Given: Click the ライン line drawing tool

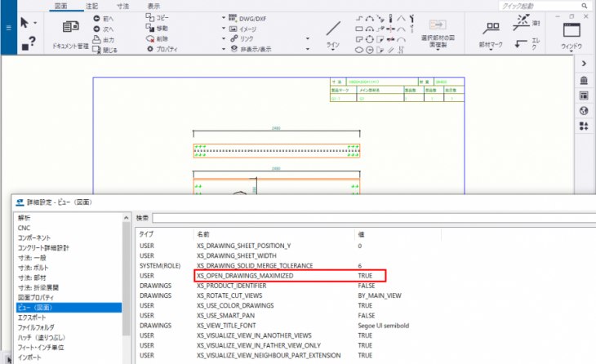Looking at the screenshot, I should [x=333, y=34].
